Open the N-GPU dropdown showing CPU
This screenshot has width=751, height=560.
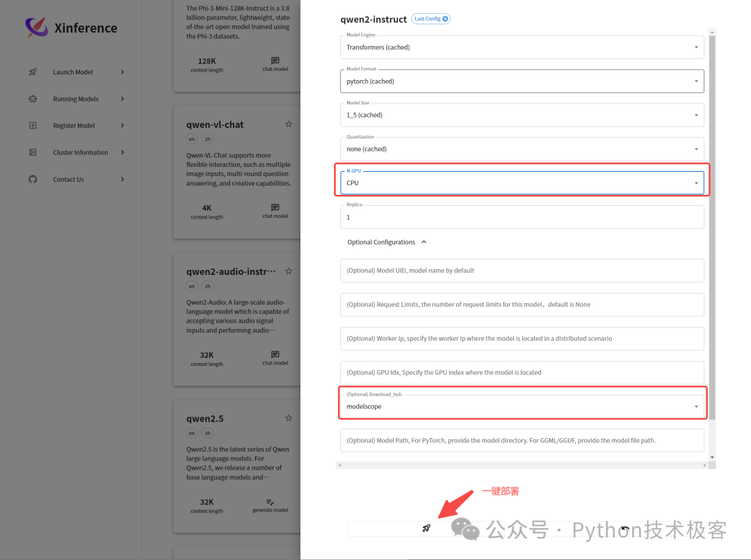(522, 183)
